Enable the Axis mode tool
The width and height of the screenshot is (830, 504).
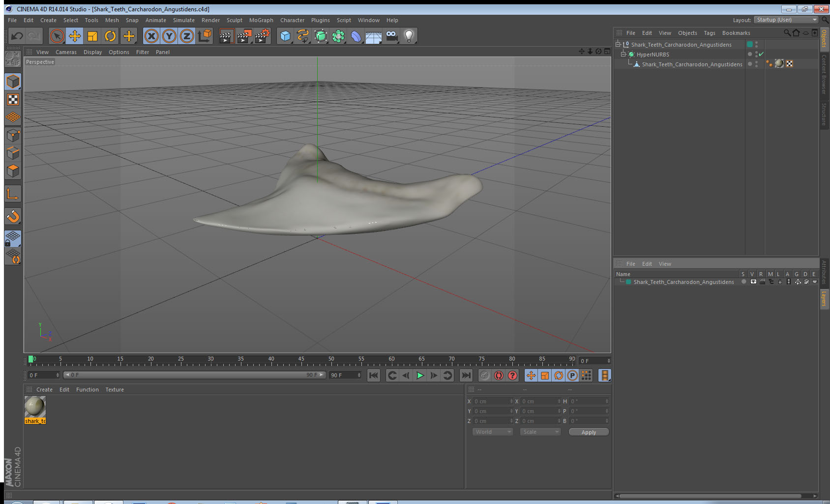13,194
